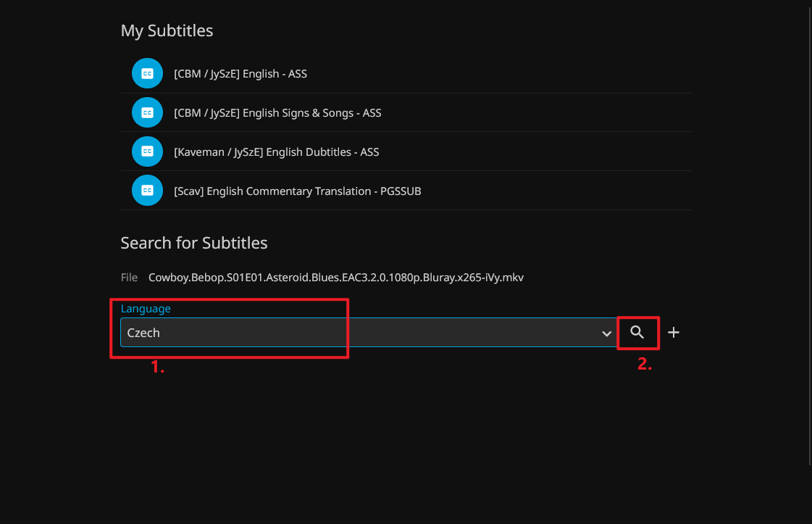Click the red annotation number 2 label

[645, 365]
